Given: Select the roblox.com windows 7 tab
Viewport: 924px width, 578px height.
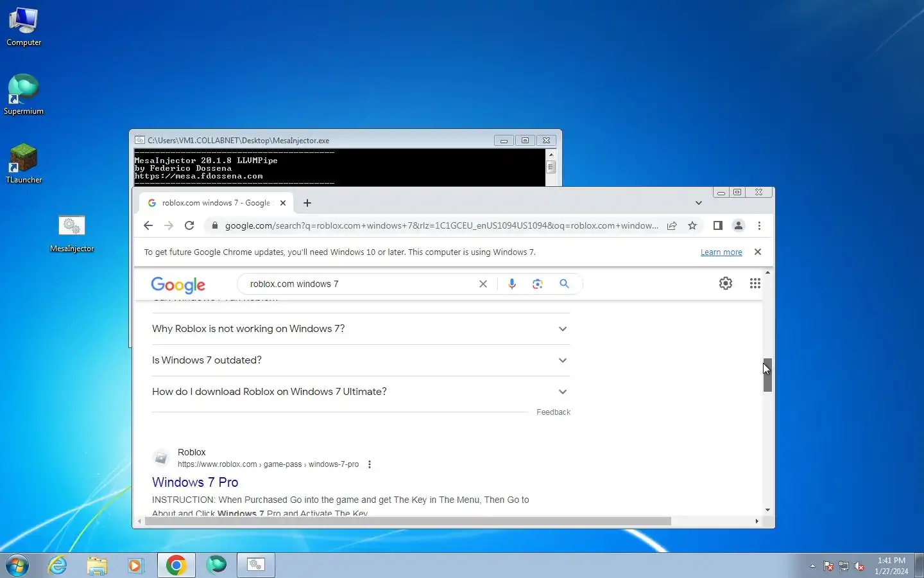Looking at the screenshot, I should pyautogui.click(x=216, y=203).
